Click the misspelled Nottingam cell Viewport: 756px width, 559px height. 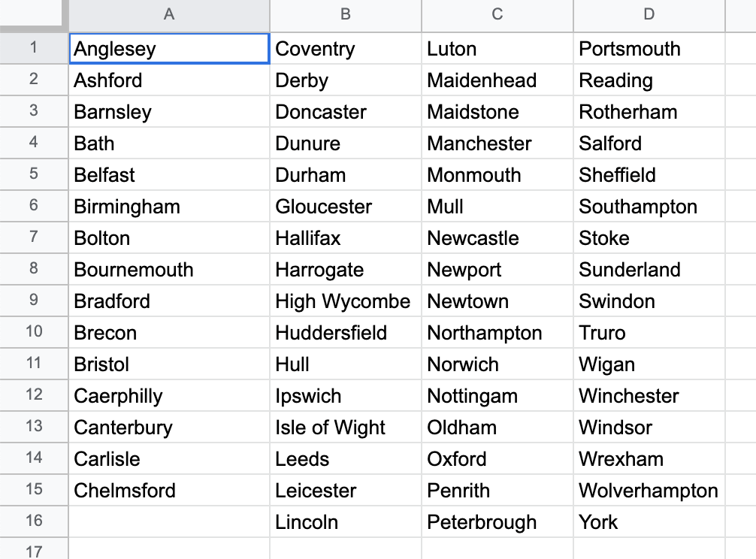497,395
